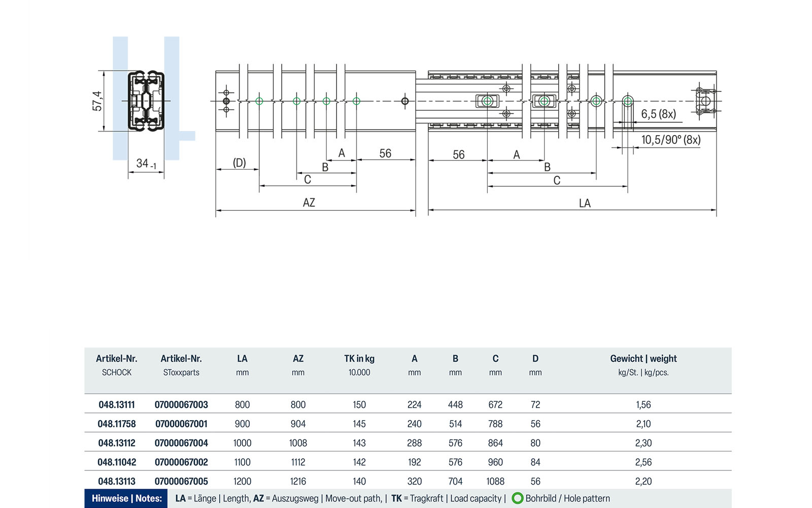Click the black hole marker at extended rail end
The height and width of the screenshot is (508, 812).
[x=405, y=101]
